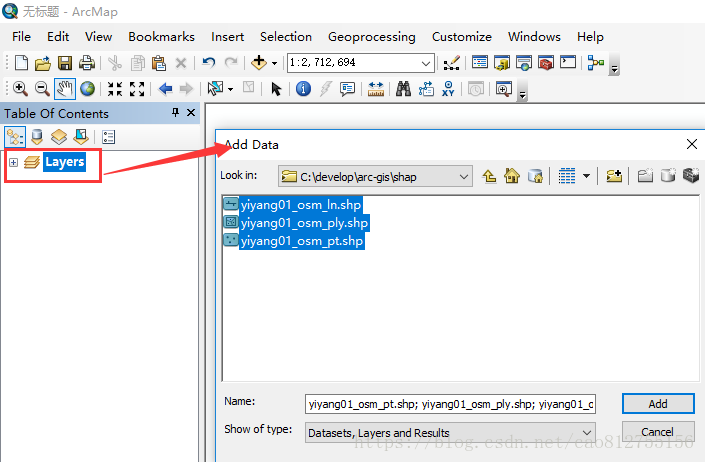705x462 pixels.
Task: Open Table Of Contents options
Action: point(108,137)
